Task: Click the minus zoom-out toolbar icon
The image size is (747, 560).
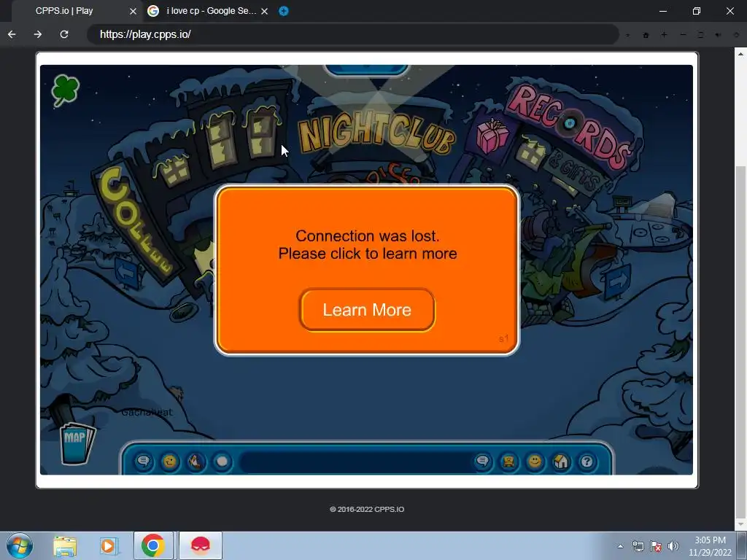Action: [x=683, y=35]
